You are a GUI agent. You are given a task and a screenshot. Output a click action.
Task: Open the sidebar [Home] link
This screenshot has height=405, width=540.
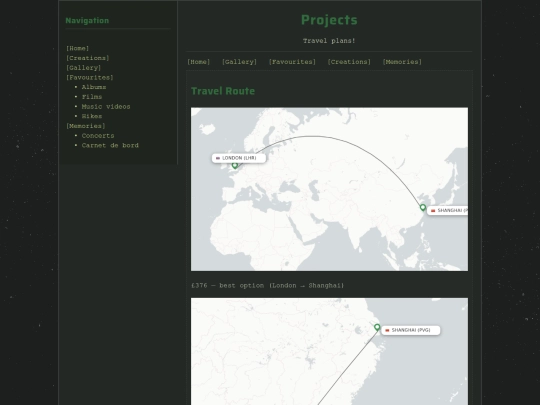click(77, 48)
